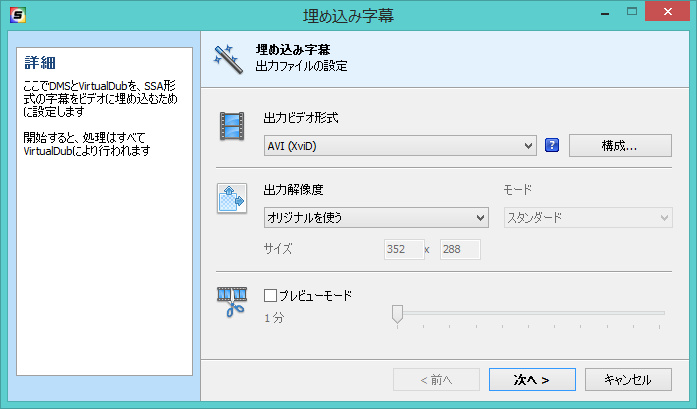The image size is (697, 409).
Task: Click the film strip video format icon
Action: [x=232, y=127]
